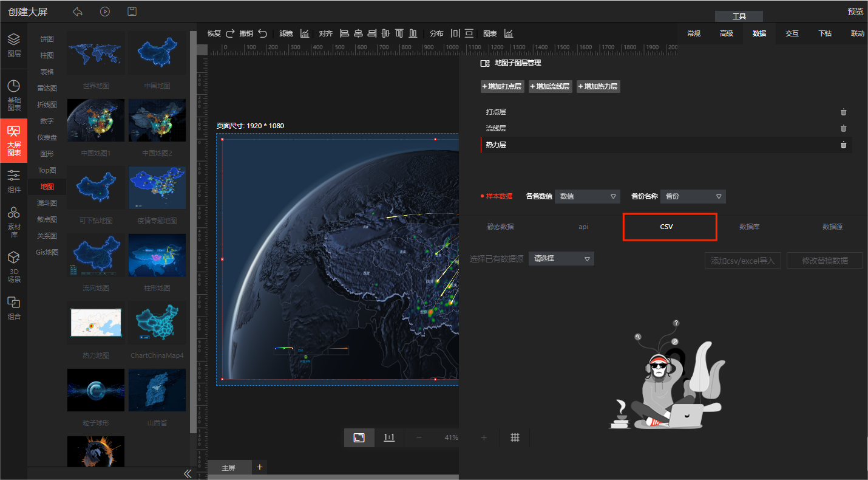Click the redo arrow next to 恢复

[x=230, y=33]
